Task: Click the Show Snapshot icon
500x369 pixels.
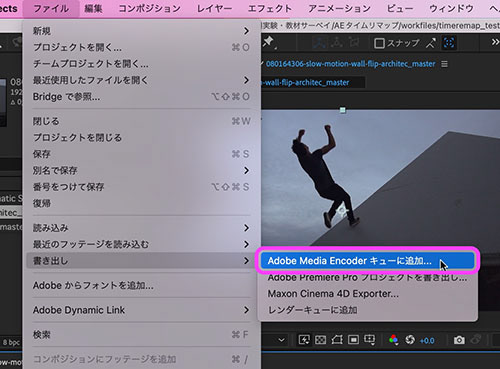Action: (476, 340)
